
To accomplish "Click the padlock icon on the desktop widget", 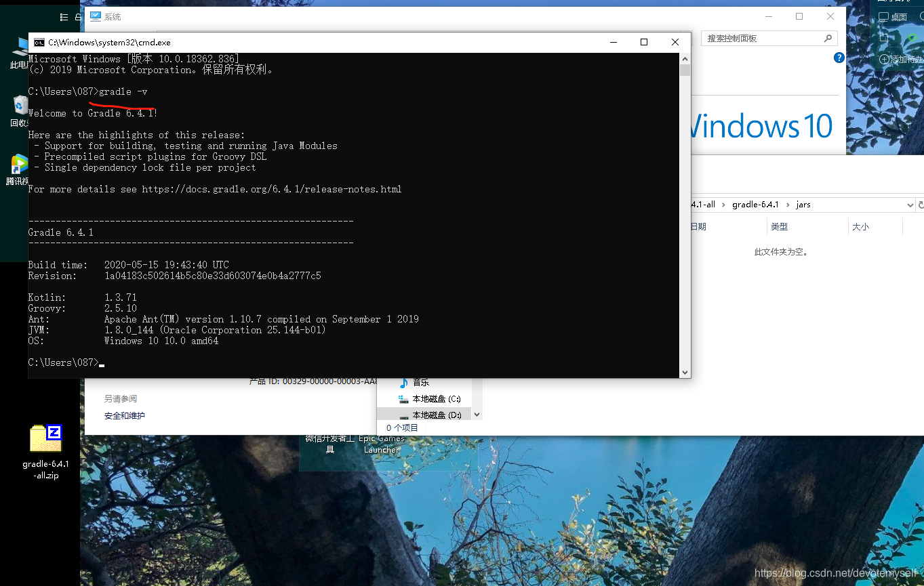I will click(78, 17).
